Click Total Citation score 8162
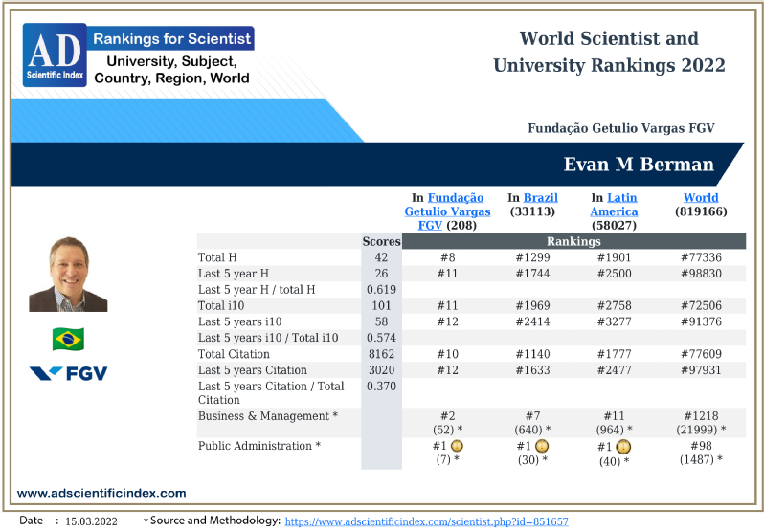 click(x=381, y=354)
